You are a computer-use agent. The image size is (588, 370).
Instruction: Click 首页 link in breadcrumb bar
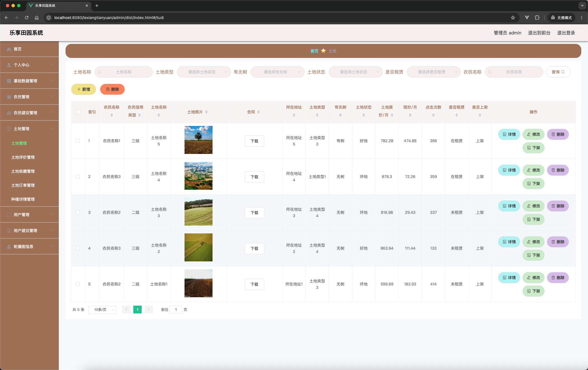click(x=314, y=51)
